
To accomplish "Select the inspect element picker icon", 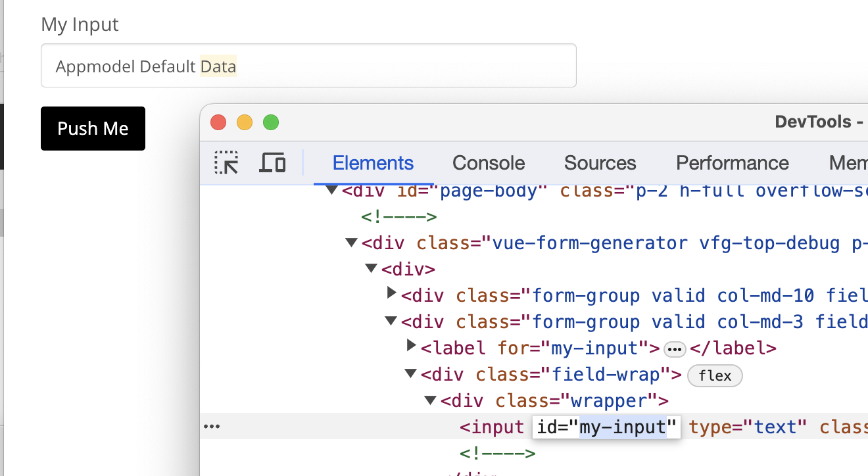I will tap(226, 162).
